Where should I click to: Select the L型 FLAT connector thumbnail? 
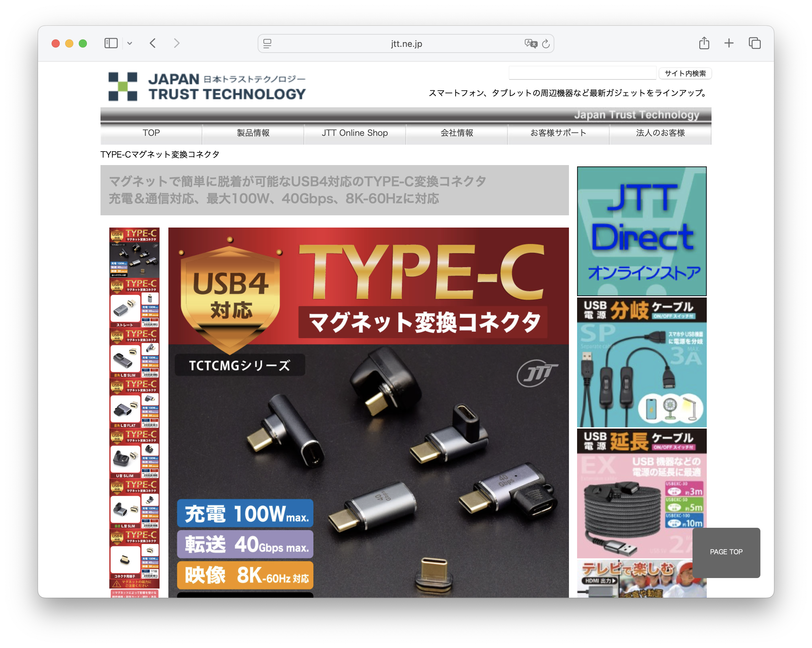[134, 403]
